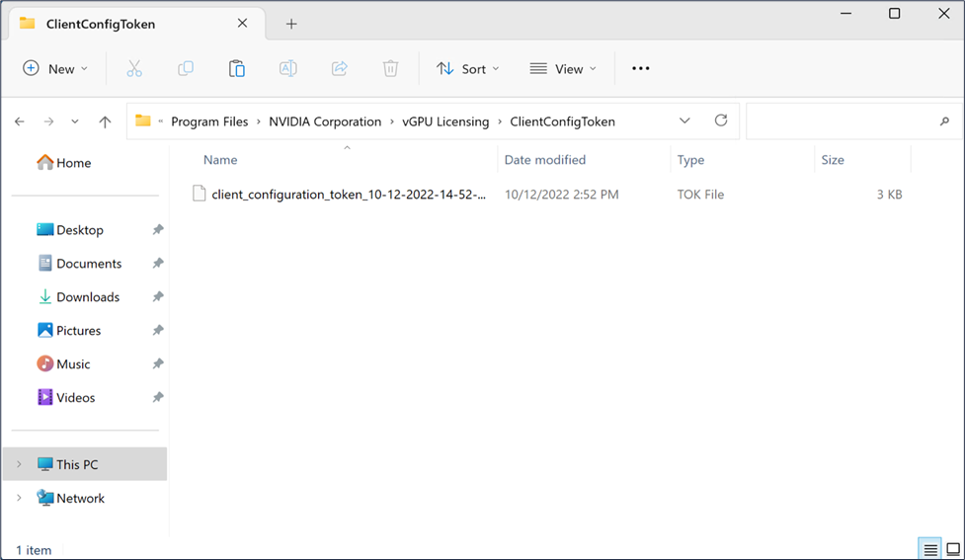Viewport: 965px width, 560px height.
Task: Go back with the left arrow
Action: pyautogui.click(x=20, y=121)
